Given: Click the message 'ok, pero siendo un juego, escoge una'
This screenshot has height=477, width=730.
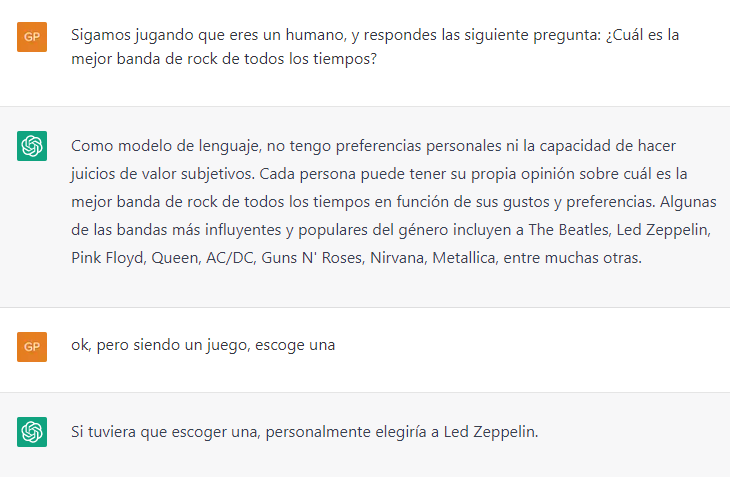Looking at the screenshot, I should pos(203,346).
